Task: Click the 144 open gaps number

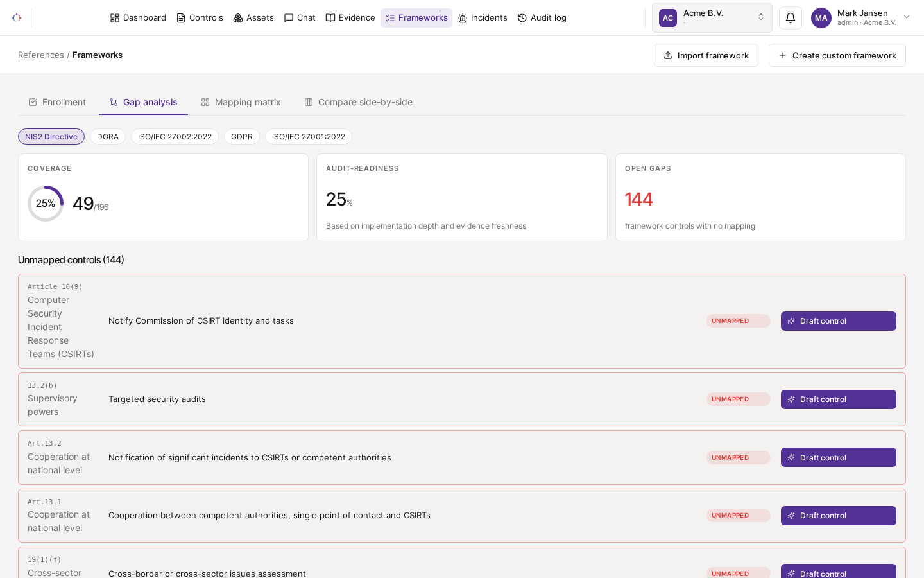Action: point(639,199)
